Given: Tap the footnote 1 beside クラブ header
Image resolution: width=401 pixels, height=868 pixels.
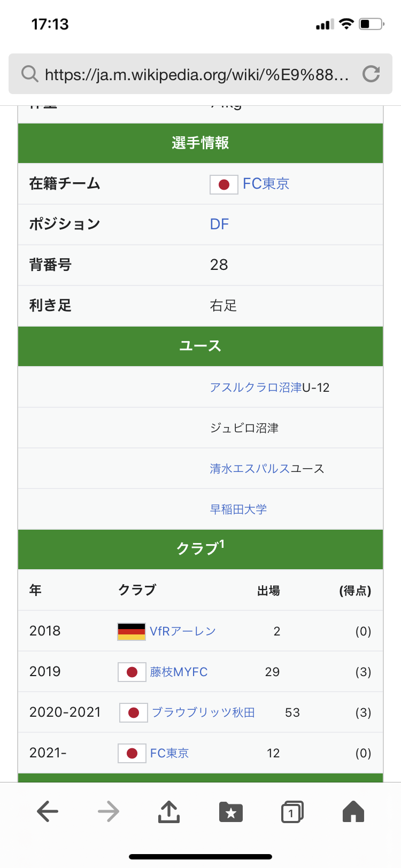Looking at the screenshot, I should (222, 544).
